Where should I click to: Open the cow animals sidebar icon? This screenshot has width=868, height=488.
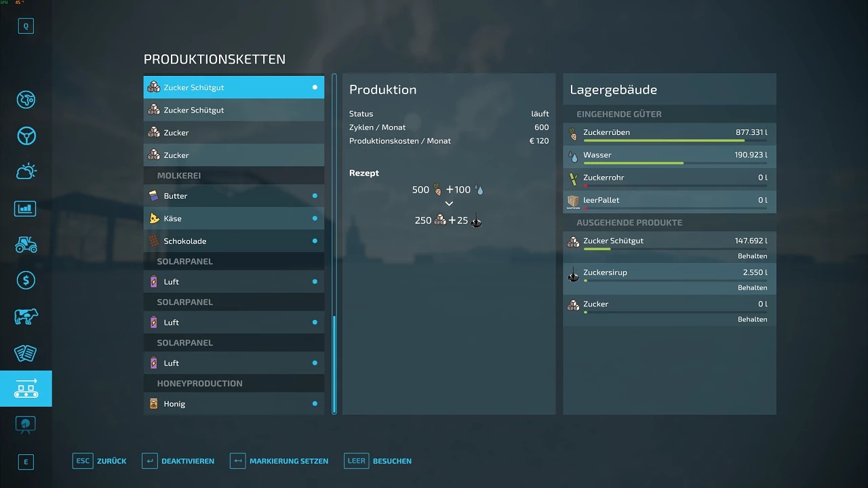tap(26, 317)
